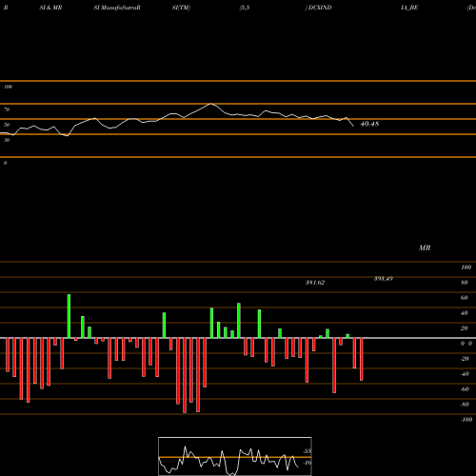Click the header text SI & MR
Screen dimensions: 476x476
[50, 8]
